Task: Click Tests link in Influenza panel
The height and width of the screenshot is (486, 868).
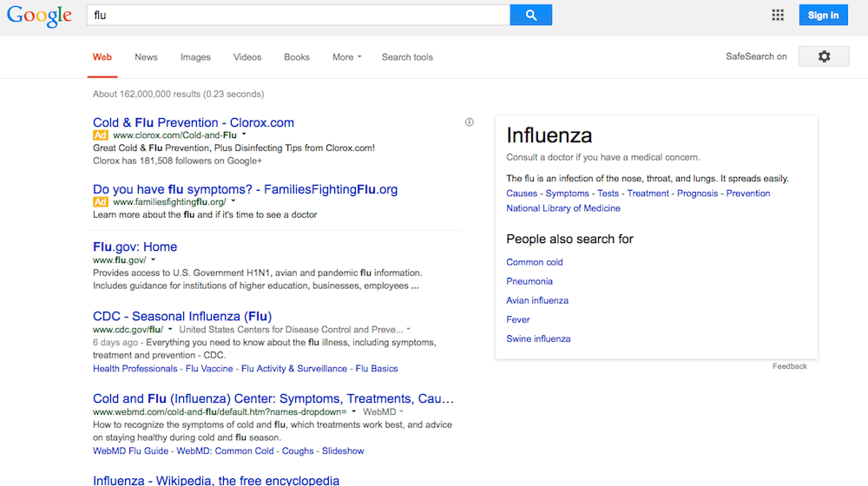Action: [608, 194]
